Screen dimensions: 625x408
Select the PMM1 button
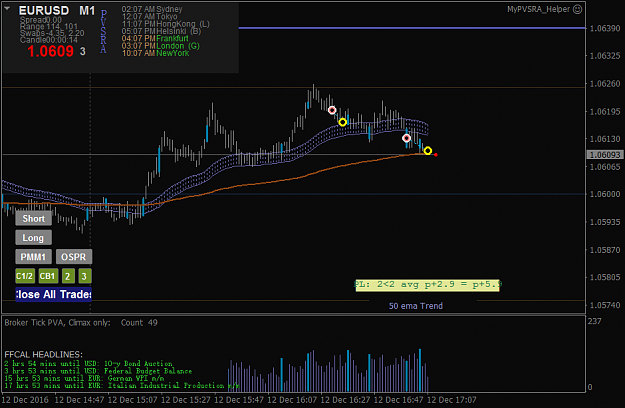(33, 257)
